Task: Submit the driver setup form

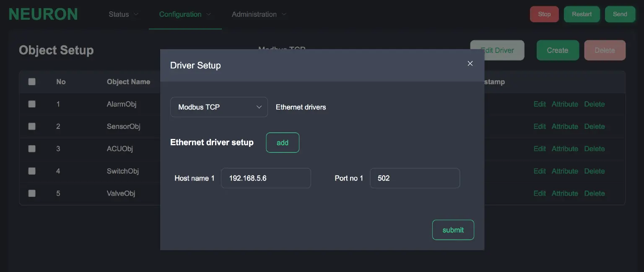Action: [453, 230]
